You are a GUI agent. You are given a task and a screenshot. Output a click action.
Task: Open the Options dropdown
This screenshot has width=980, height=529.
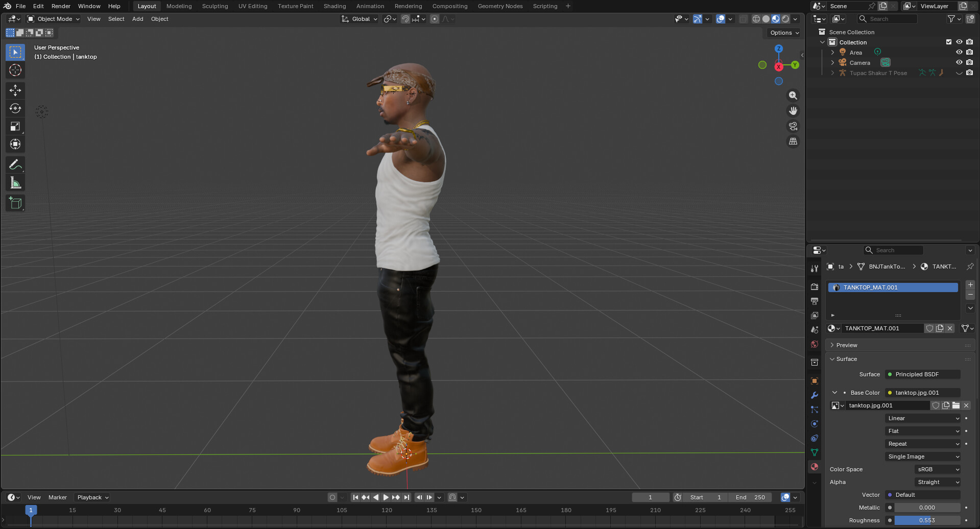[784, 33]
